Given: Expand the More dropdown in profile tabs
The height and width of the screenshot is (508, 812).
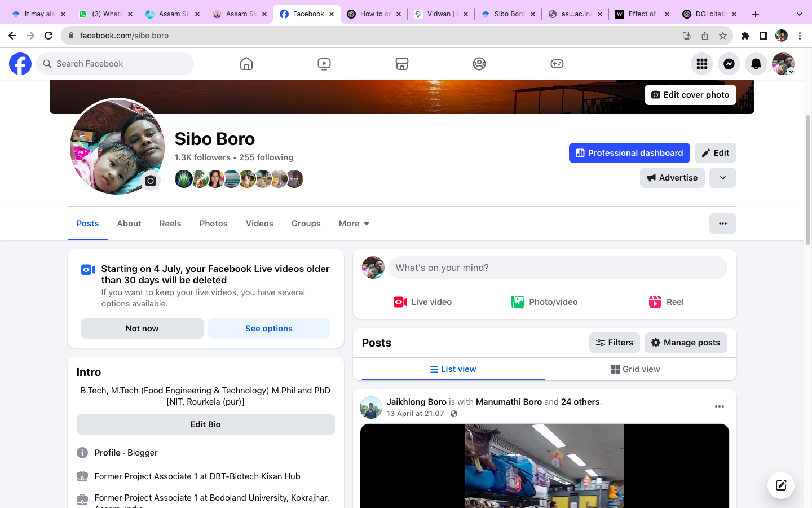Looking at the screenshot, I should [354, 224].
